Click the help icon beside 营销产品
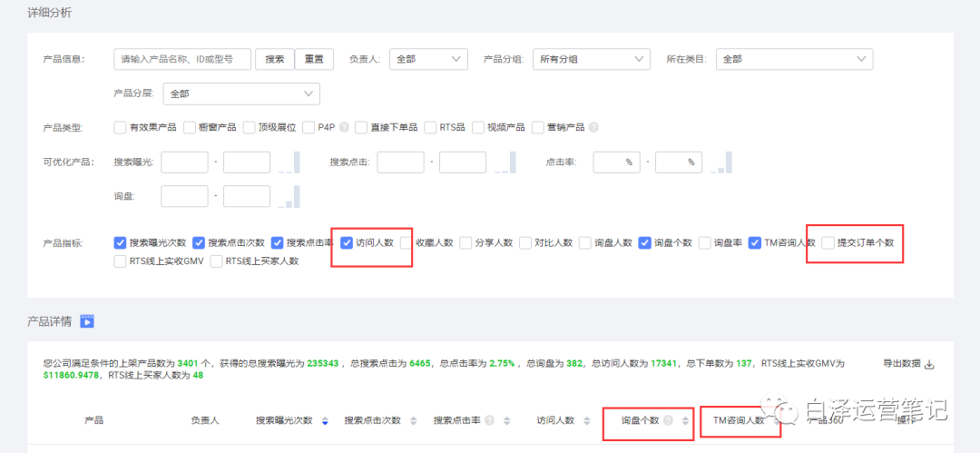Viewport: 980px width, 453px height. pyautogui.click(x=593, y=127)
